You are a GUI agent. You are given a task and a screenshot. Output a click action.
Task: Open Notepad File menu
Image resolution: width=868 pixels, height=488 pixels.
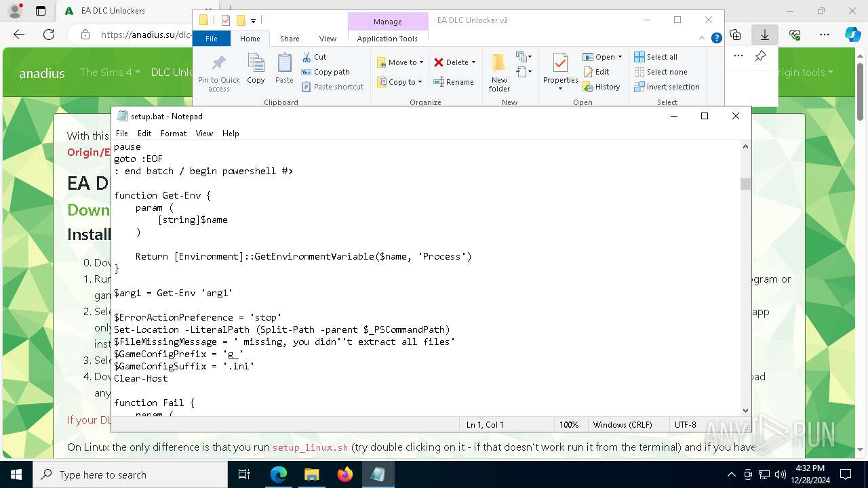tap(122, 134)
